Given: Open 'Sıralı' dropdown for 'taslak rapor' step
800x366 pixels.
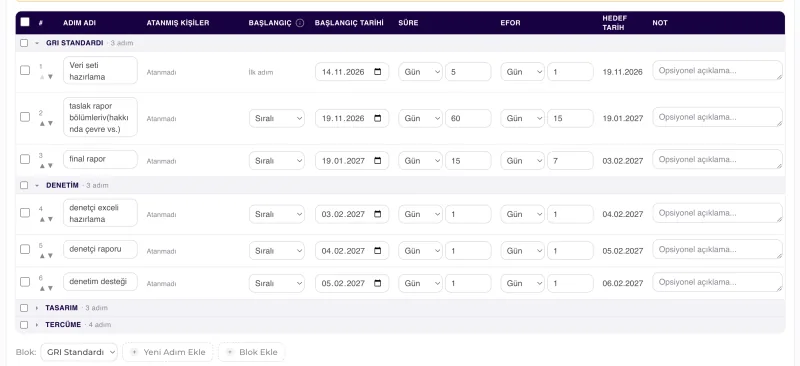Looking at the screenshot, I should [277, 118].
